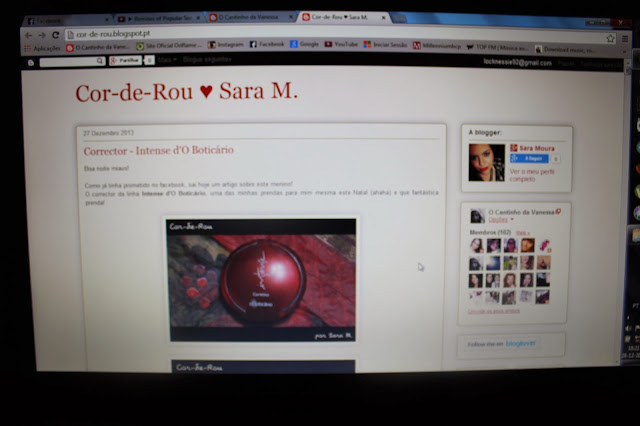The image size is (640, 426).
Task: Click the blue A Seguir follow button
Action: [x=529, y=158]
